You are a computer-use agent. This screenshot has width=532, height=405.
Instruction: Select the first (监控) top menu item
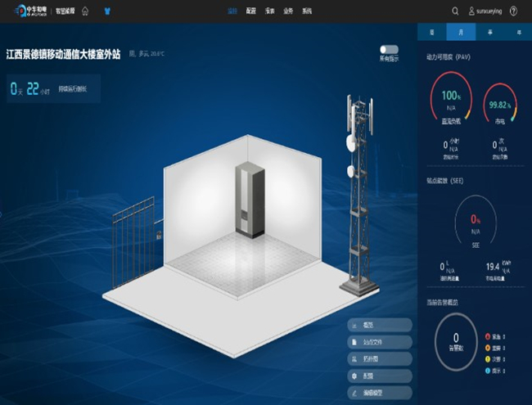pos(232,11)
